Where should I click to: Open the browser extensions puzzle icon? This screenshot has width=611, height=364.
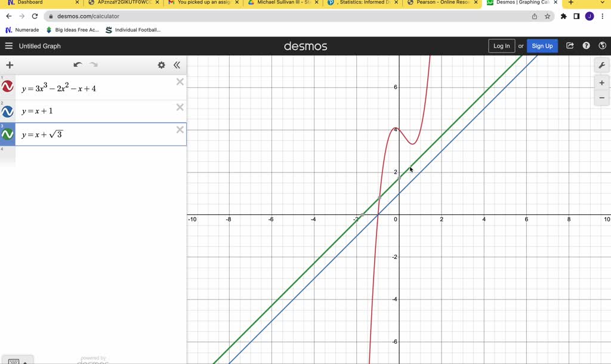coord(563,16)
